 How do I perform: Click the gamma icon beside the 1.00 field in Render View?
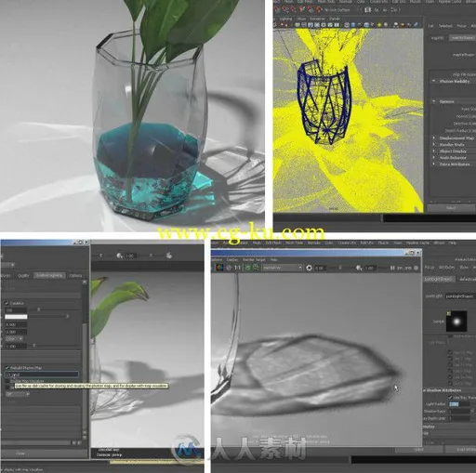point(359,268)
